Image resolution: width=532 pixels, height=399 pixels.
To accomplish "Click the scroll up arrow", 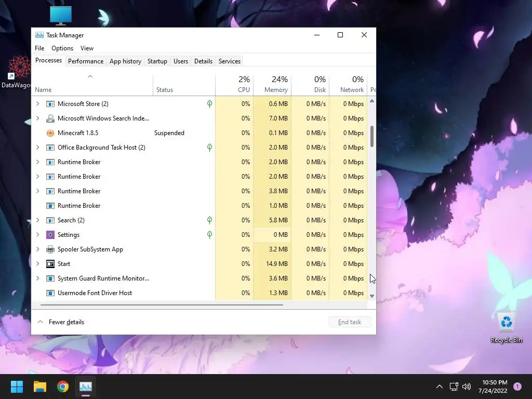I will pyautogui.click(x=372, y=101).
